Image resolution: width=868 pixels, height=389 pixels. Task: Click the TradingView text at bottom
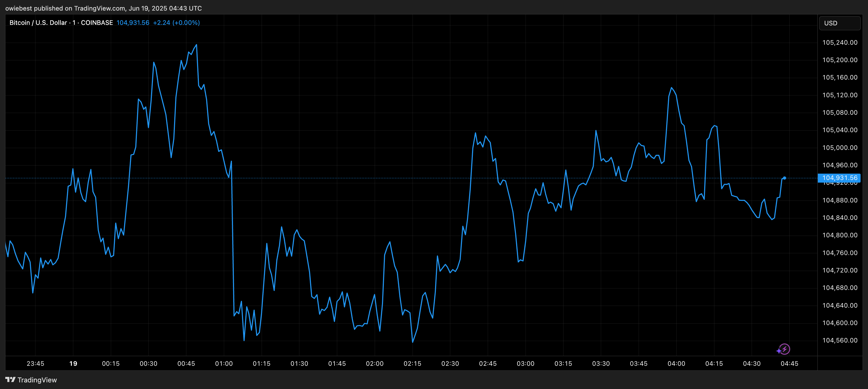tap(37, 380)
